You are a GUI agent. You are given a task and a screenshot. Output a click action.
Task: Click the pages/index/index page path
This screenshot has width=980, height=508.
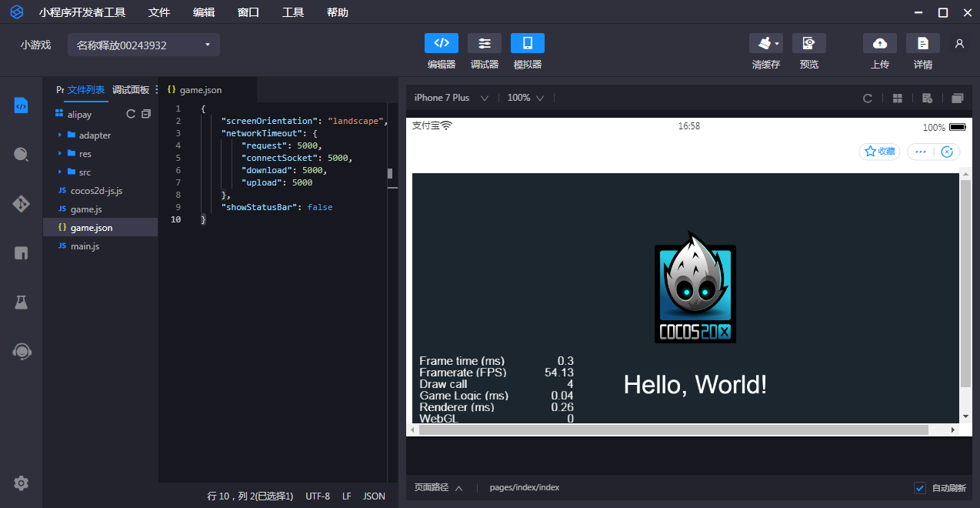525,488
